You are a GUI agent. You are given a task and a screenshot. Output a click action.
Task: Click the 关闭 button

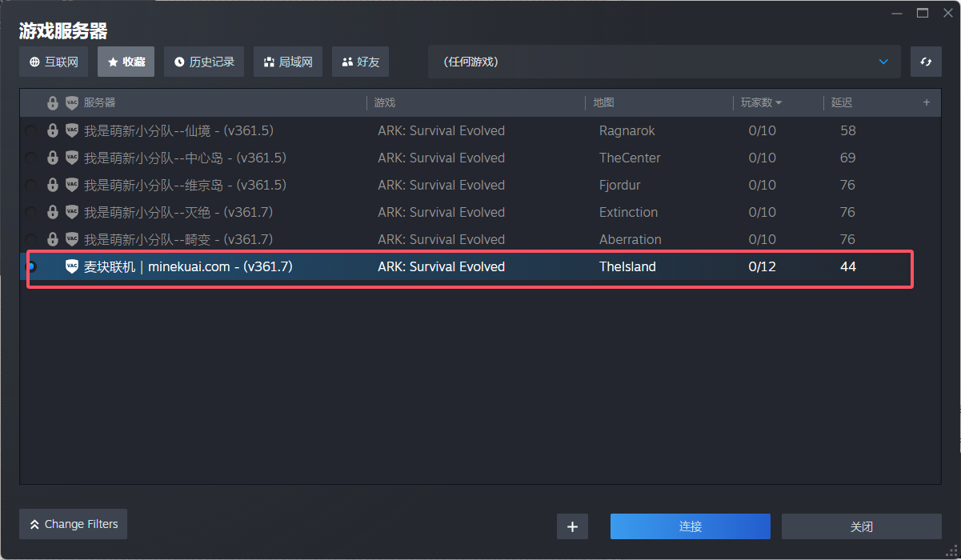pyautogui.click(x=861, y=526)
